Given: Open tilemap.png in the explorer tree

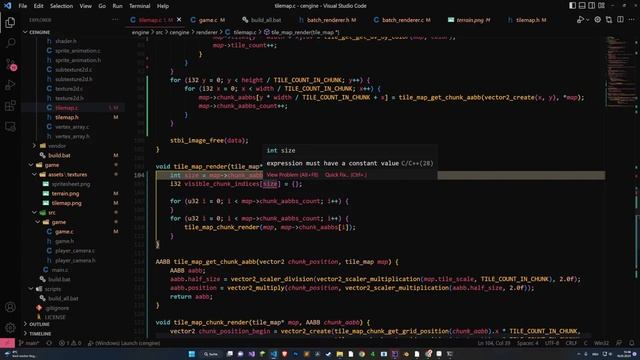Looking at the screenshot, I should 67,203.
